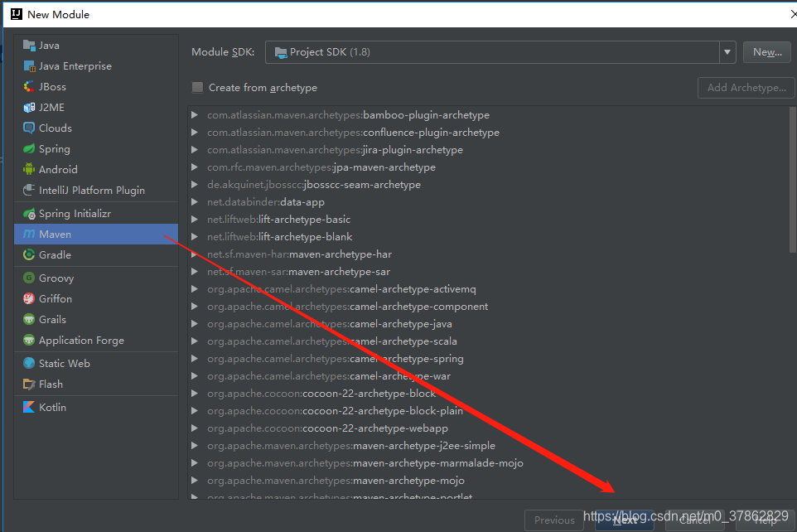This screenshot has width=797, height=532.
Task: Select cocoon-22-archetype-block-plain row
Action: click(488, 410)
